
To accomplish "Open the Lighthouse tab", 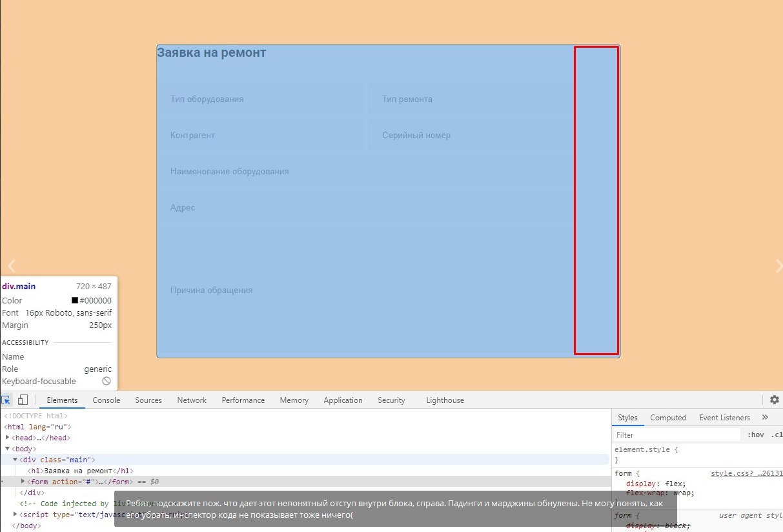I will 445,400.
